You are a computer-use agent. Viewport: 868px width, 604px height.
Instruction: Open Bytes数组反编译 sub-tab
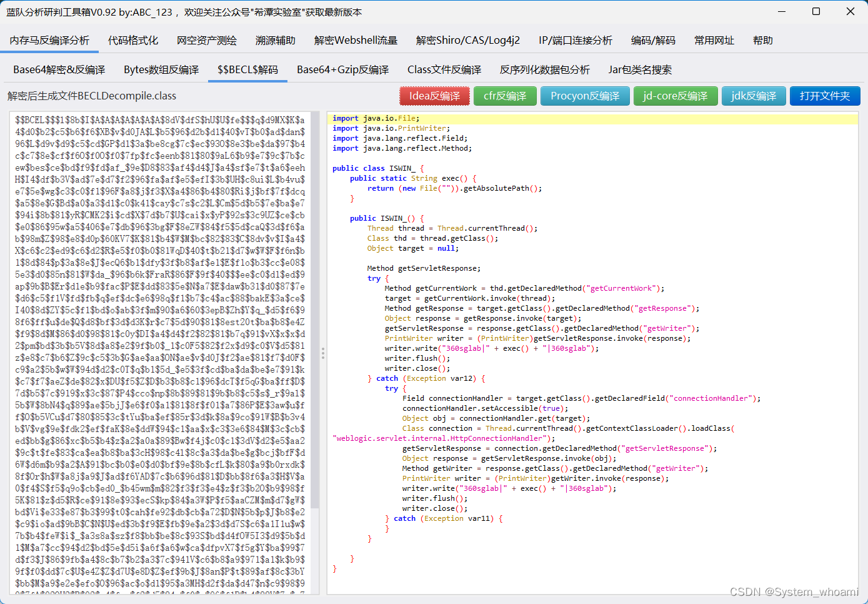tap(161, 69)
